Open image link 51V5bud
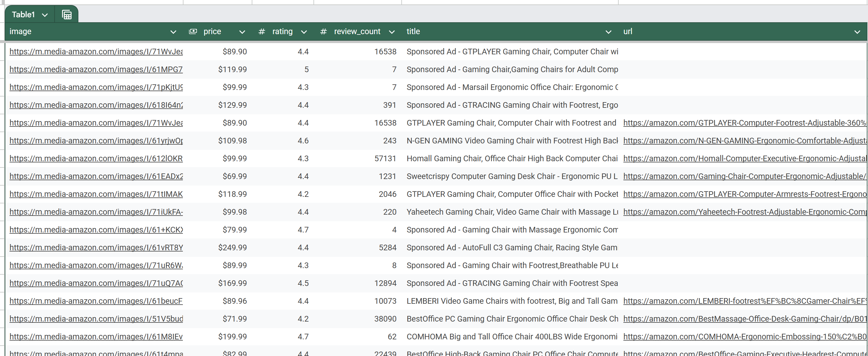868x356 pixels. (96, 319)
